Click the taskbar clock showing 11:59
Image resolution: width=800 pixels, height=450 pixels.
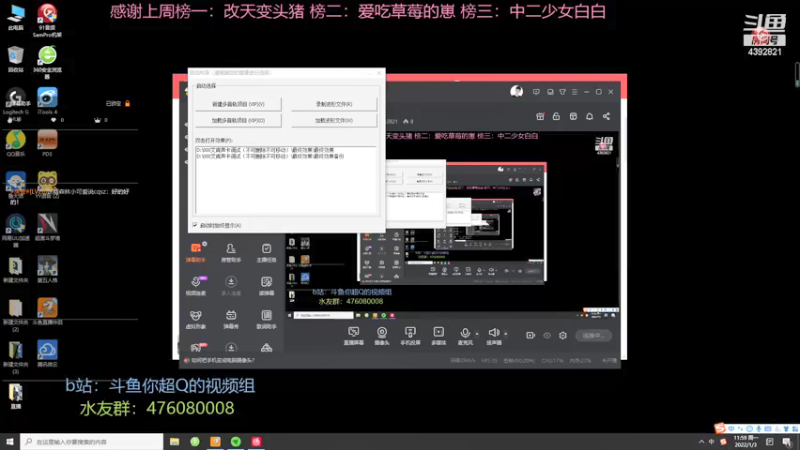coord(745,442)
